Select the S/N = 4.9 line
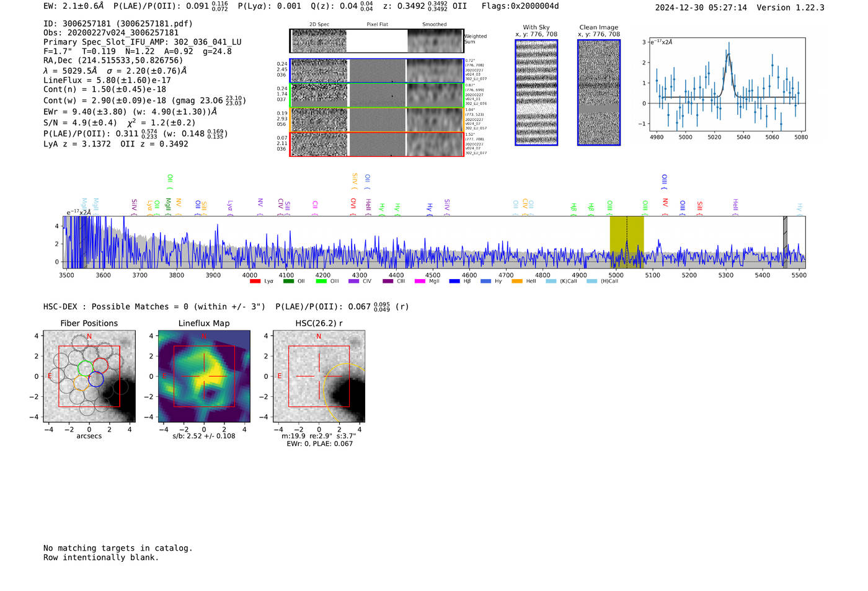 (x=120, y=123)
